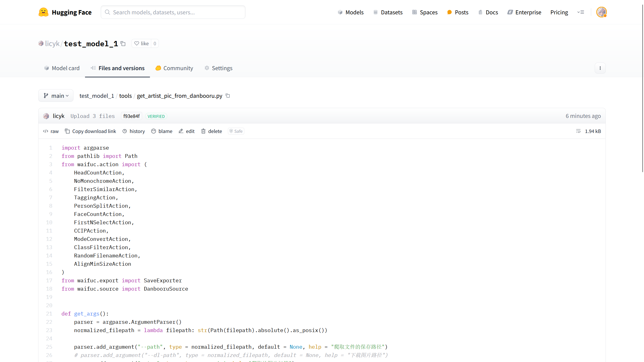Click the Safe scan badge
644x362 pixels.
click(236, 131)
